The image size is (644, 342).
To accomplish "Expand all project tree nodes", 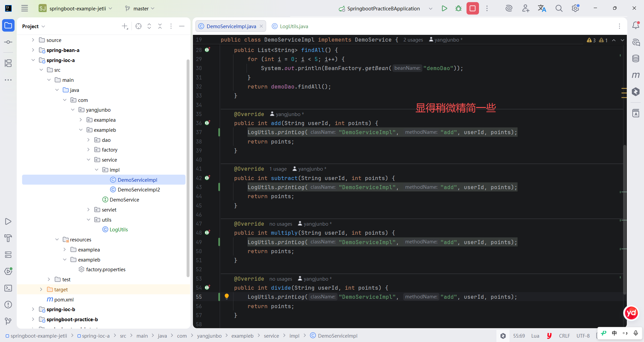I will pos(149,26).
